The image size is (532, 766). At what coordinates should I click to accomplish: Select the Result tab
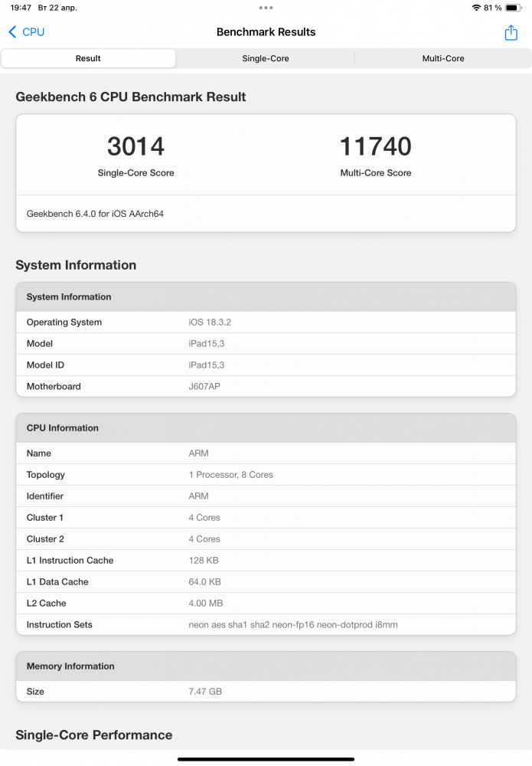[x=88, y=58]
